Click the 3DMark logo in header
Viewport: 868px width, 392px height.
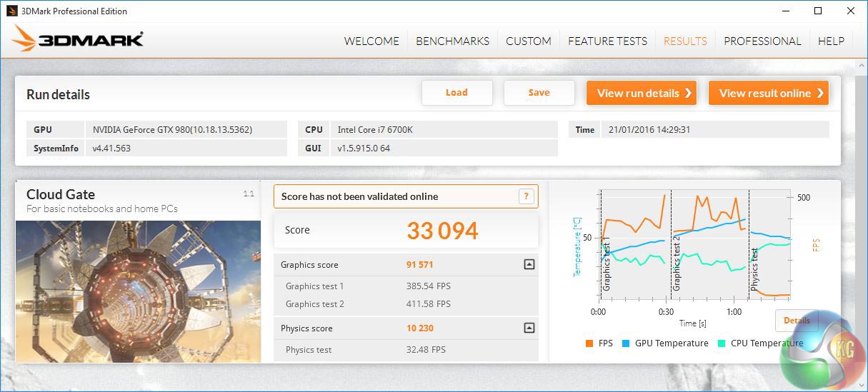coord(78,39)
